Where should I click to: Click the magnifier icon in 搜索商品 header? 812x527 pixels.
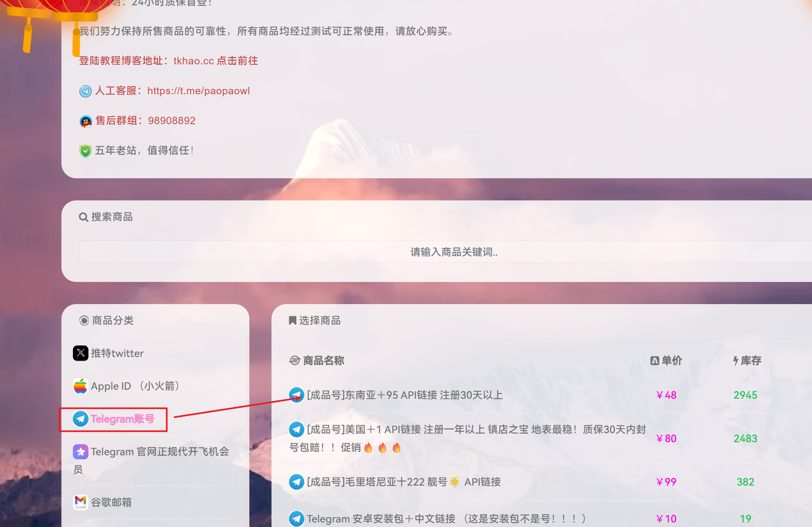(84, 217)
